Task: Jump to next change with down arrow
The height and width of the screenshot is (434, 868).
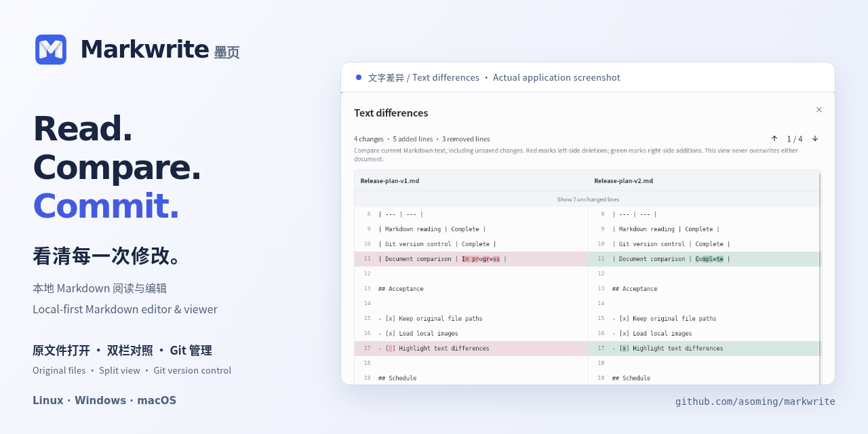Action: pyautogui.click(x=815, y=138)
